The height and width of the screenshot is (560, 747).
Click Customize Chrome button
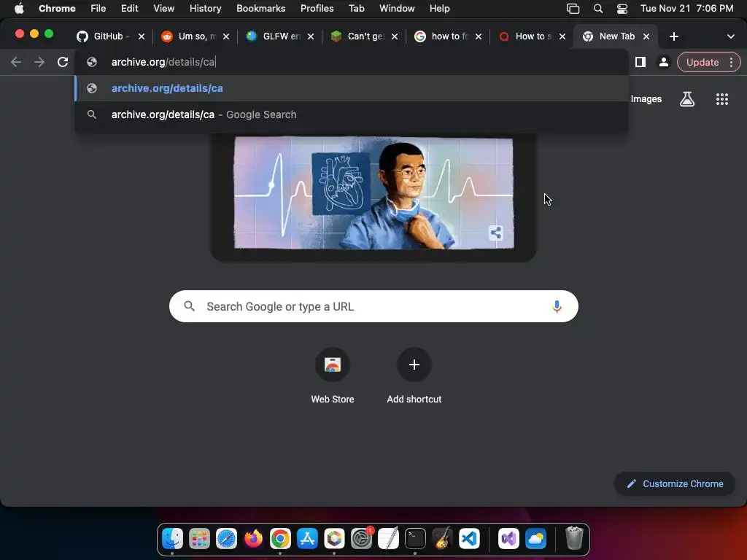[x=675, y=484]
